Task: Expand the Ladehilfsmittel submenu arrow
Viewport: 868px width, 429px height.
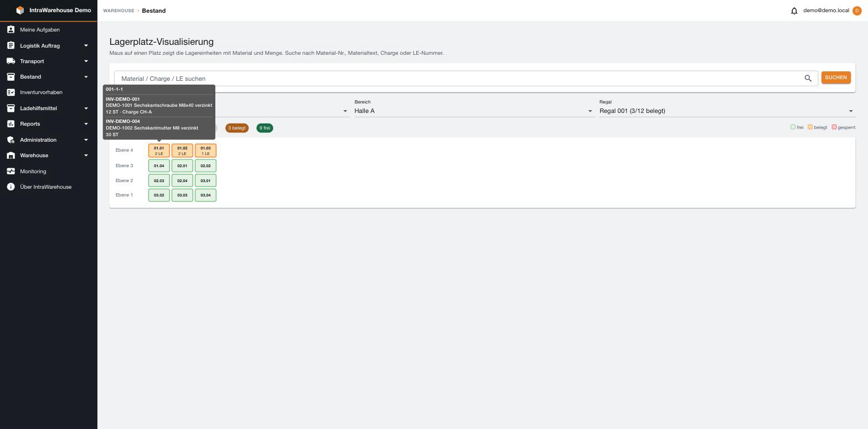Action: tap(86, 108)
